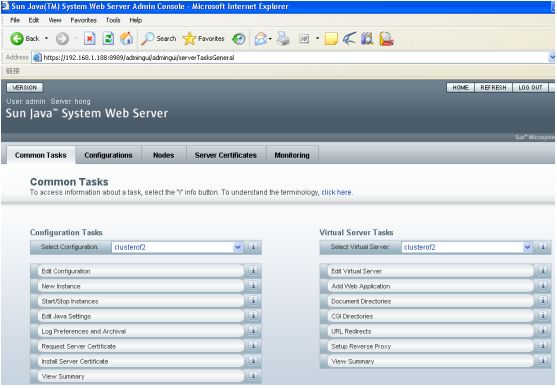Expand the Back button history arrow
Viewport: 557px width, 388px height.
[x=46, y=38]
